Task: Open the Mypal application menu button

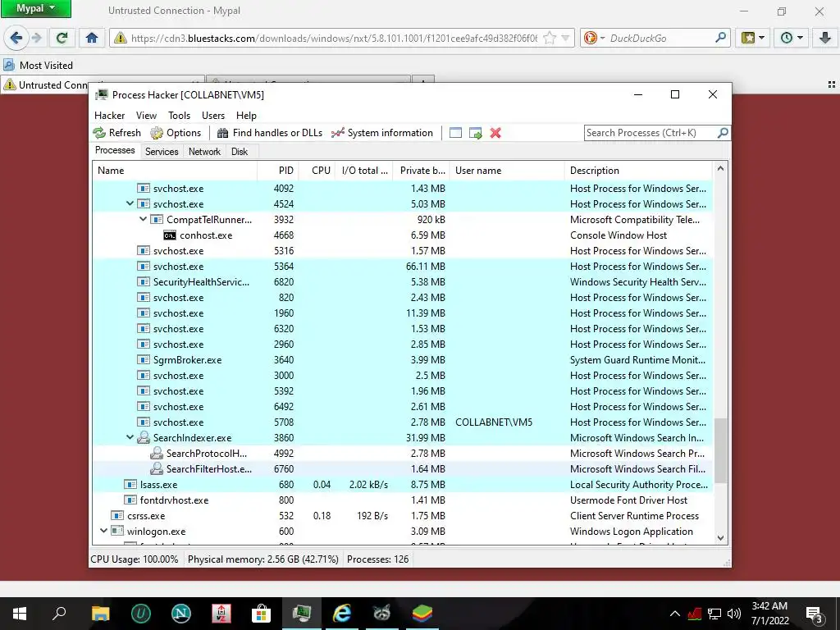Action: coord(36,8)
